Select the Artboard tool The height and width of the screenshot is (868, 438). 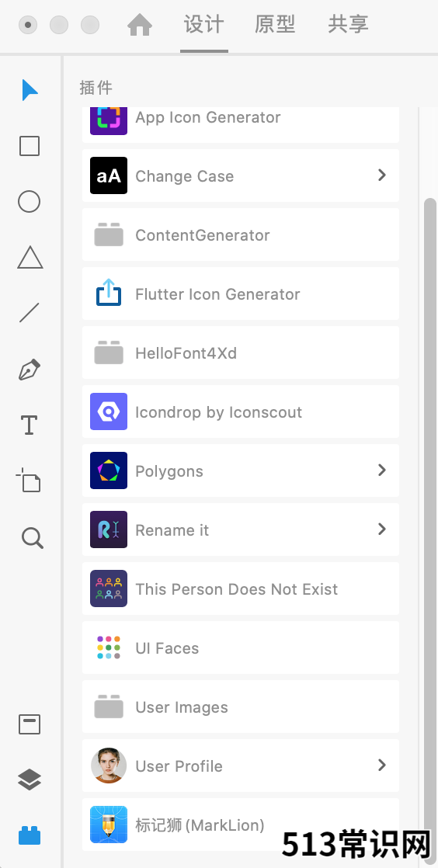coord(28,480)
